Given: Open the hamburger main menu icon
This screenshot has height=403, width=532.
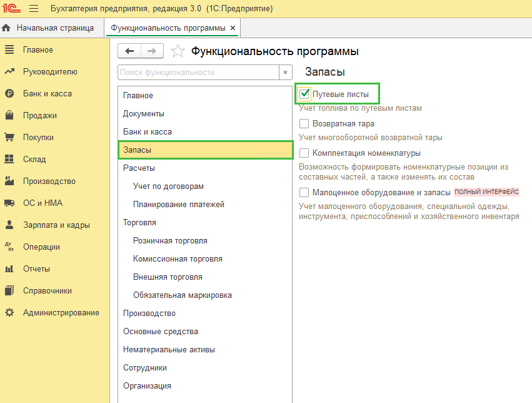Looking at the screenshot, I should click(34, 9).
